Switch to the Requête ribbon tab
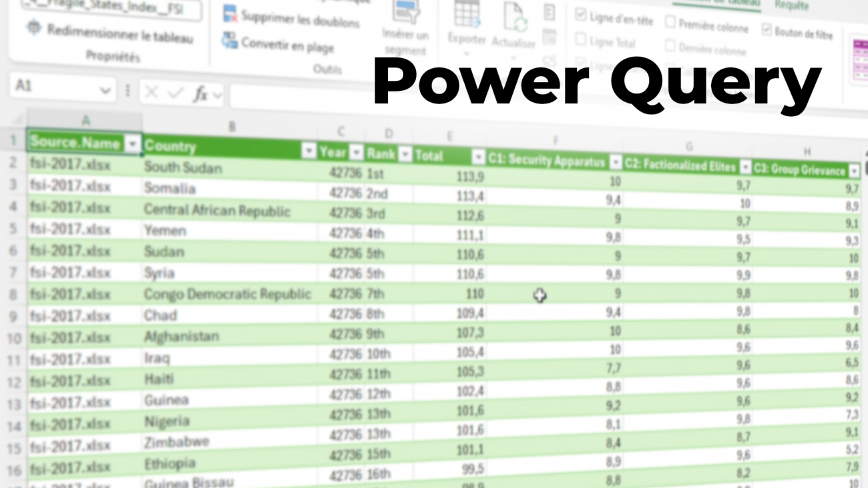This screenshot has width=868, height=488. (791, 6)
